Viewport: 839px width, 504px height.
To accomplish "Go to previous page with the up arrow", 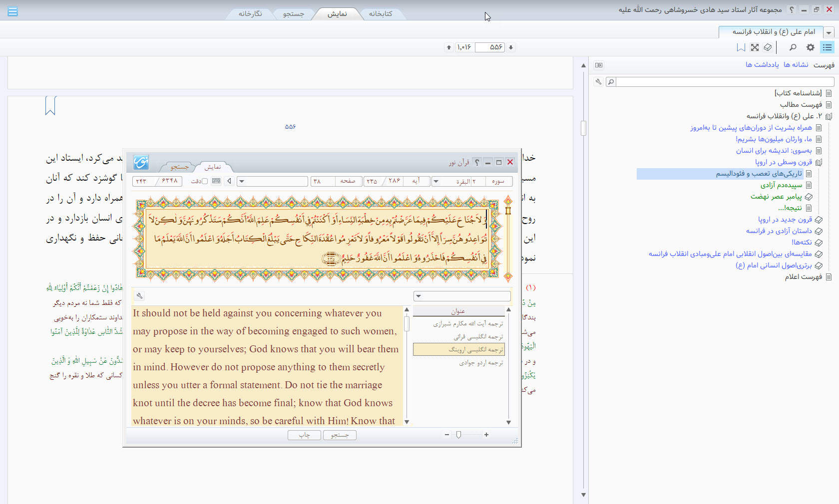I will tap(449, 47).
